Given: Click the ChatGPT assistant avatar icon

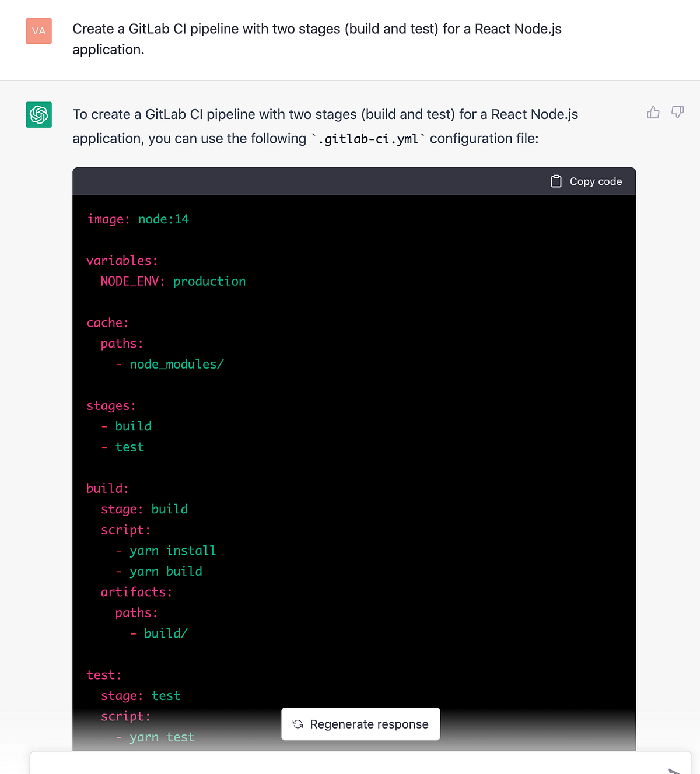Looking at the screenshot, I should pyautogui.click(x=38, y=114).
